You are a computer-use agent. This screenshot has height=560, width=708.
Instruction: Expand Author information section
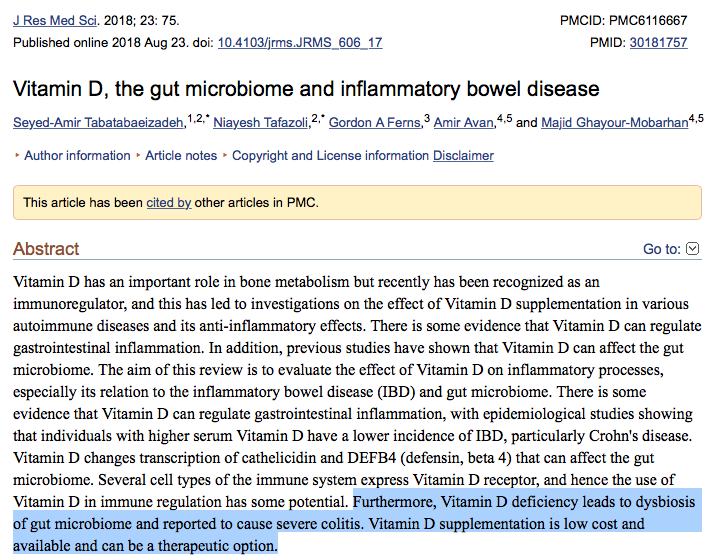pos(77,156)
